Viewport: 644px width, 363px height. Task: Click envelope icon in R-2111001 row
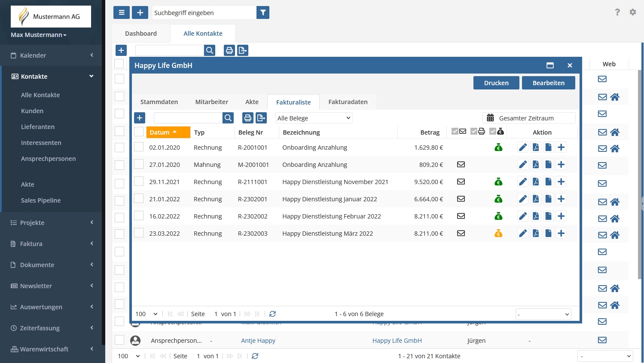click(461, 182)
